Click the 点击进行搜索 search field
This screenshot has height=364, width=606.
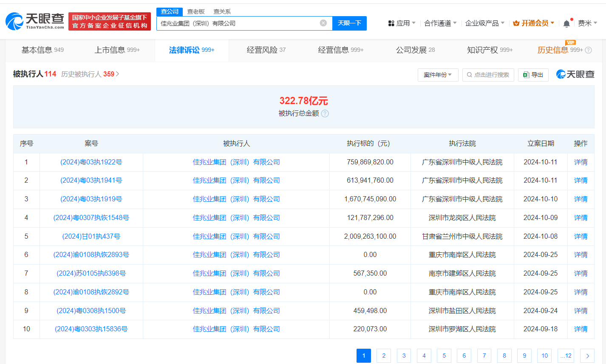point(488,75)
